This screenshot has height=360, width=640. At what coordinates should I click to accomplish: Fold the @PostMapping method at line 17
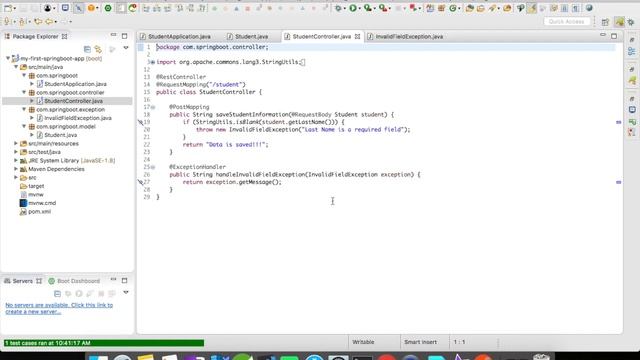(x=153, y=107)
